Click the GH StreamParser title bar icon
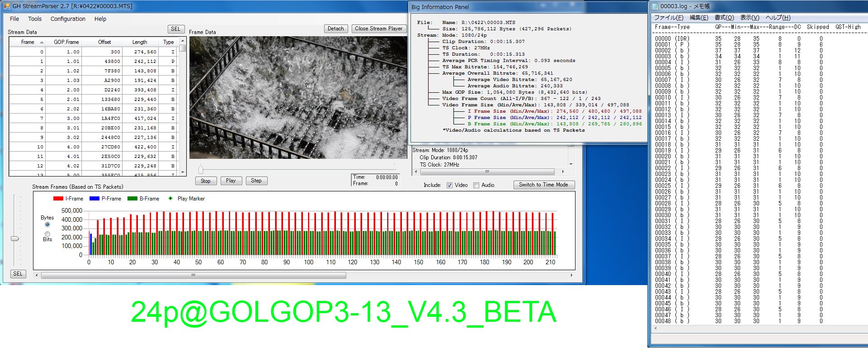Screen dimensions: 868x348 [6, 6]
